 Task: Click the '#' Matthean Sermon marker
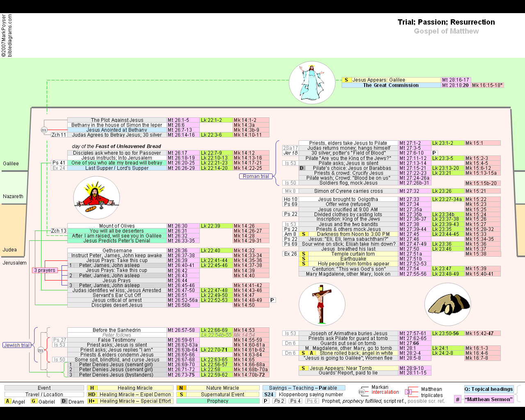458,399
